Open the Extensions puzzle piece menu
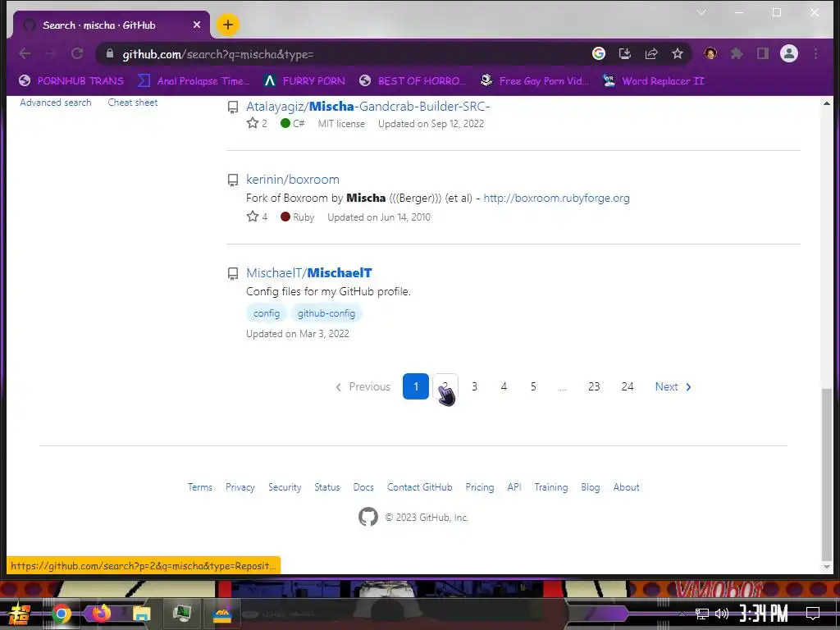Image resolution: width=840 pixels, height=630 pixels. pos(737,53)
